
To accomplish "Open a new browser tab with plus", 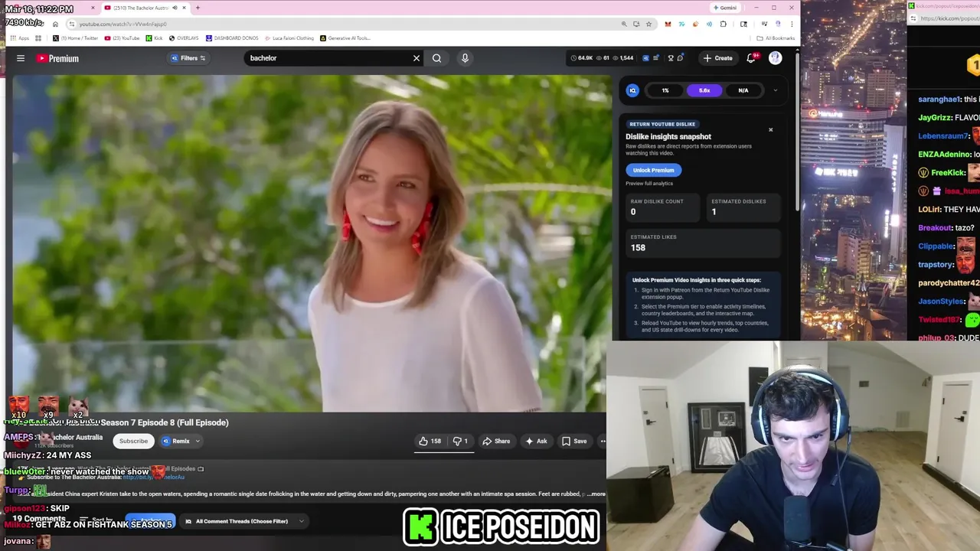I will (x=198, y=8).
